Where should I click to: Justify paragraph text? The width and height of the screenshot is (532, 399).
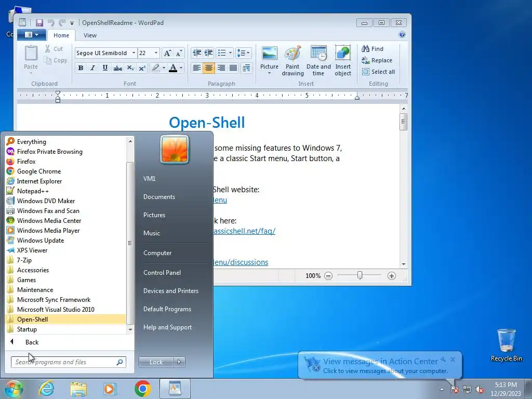[233, 68]
